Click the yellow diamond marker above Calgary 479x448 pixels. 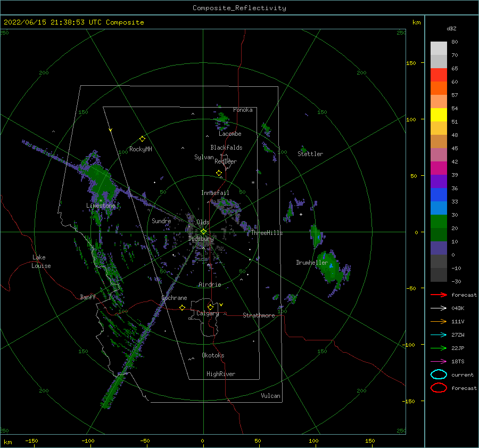210,307
